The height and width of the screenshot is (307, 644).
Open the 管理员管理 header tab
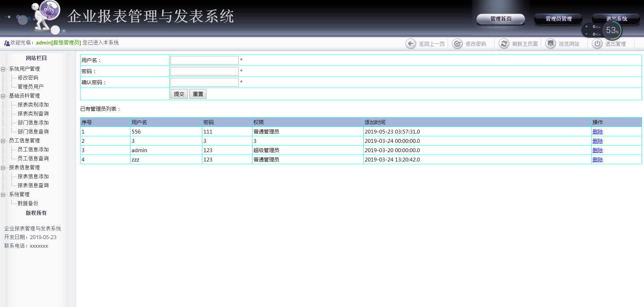tap(558, 19)
